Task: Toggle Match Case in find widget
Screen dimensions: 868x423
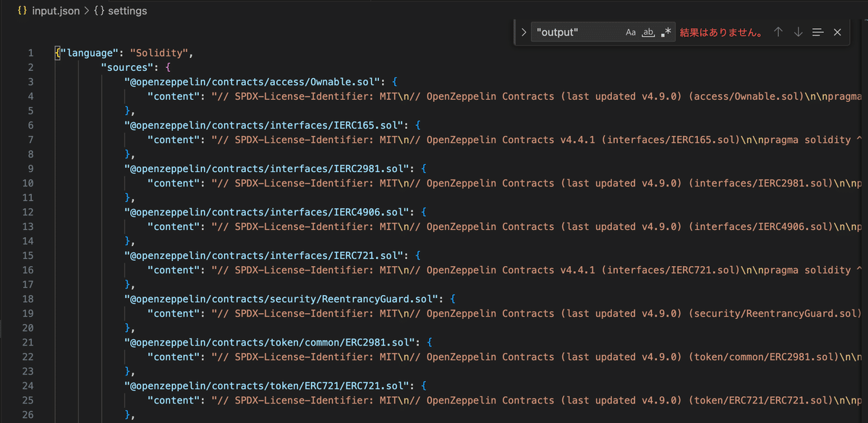Action: tap(631, 33)
